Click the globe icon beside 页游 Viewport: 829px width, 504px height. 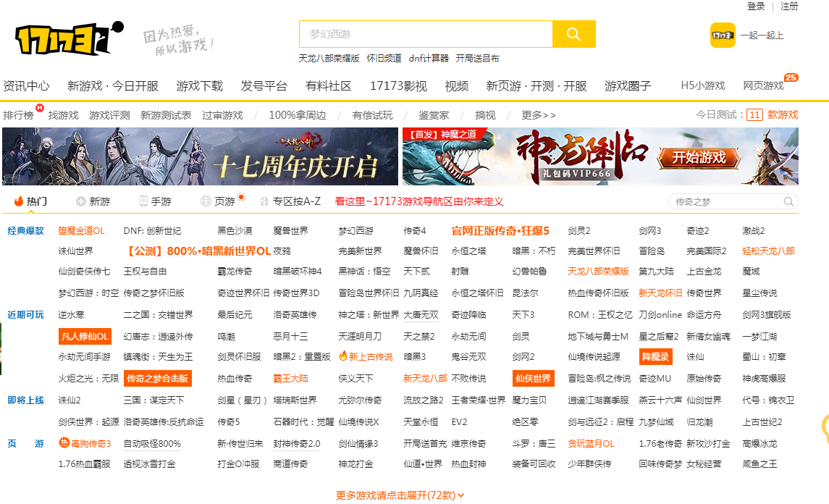[x=206, y=201]
